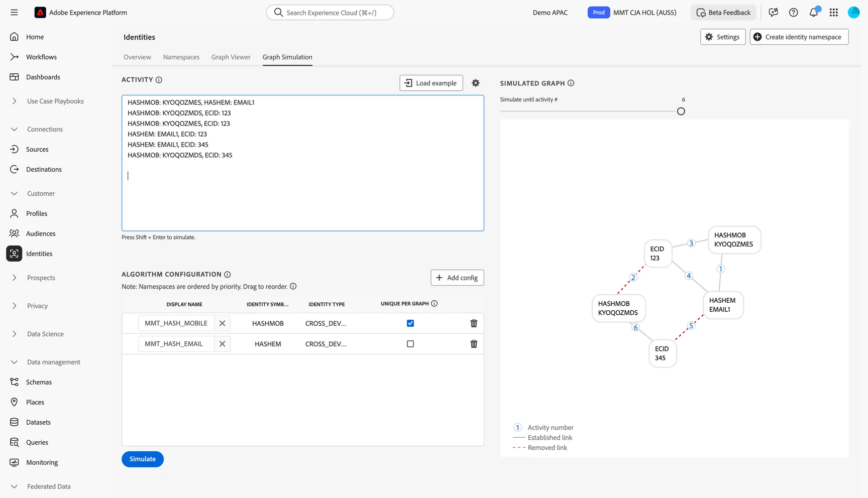Collapse the Data management section

[x=14, y=362]
